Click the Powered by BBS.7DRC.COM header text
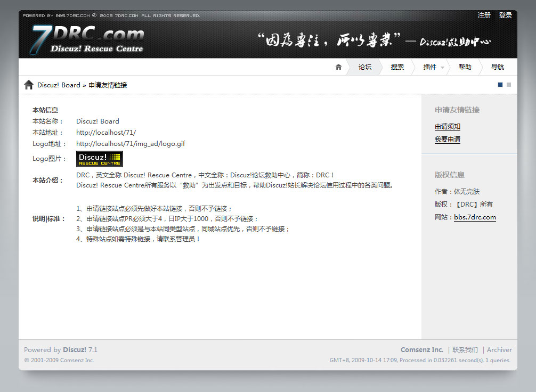Viewport: 536px width, 392px height. pyautogui.click(x=111, y=15)
